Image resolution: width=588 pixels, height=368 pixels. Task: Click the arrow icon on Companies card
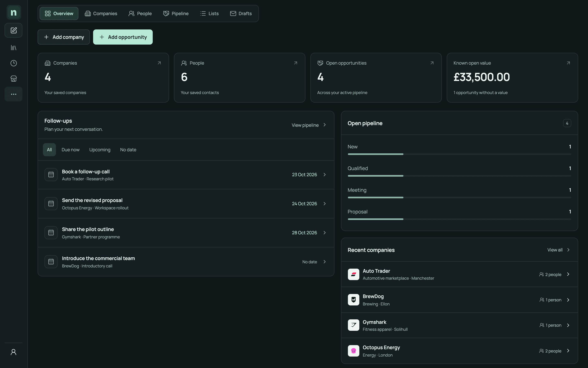(x=159, y=63)
